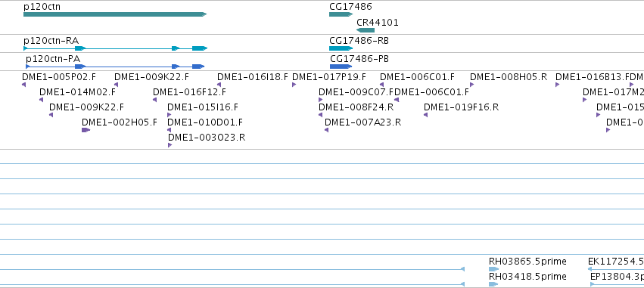The width and height of the screenshot is (644, 288).
Task: Click the DME1-007A23.R label
Action: point(362,122)
